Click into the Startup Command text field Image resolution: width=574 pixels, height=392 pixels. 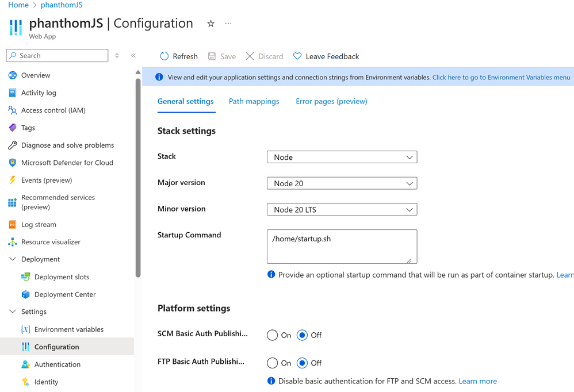342,247
